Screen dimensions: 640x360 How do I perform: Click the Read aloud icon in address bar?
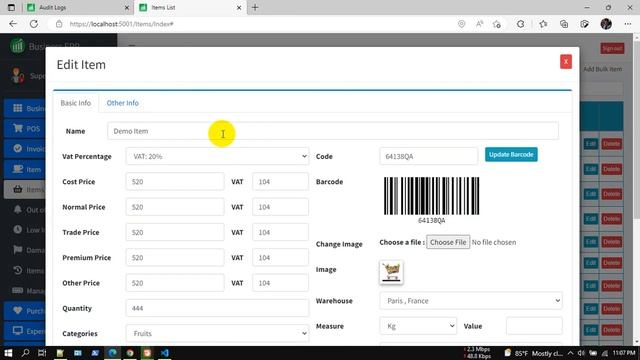(479, 24)
